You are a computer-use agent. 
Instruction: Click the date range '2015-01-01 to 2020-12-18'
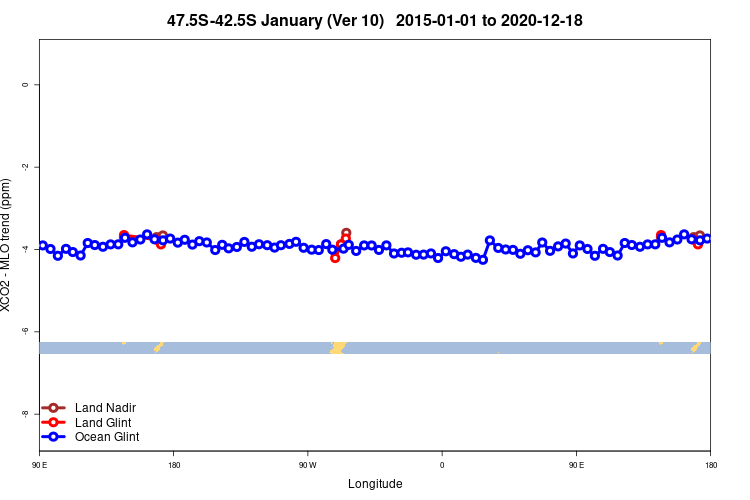click(489, 21)
